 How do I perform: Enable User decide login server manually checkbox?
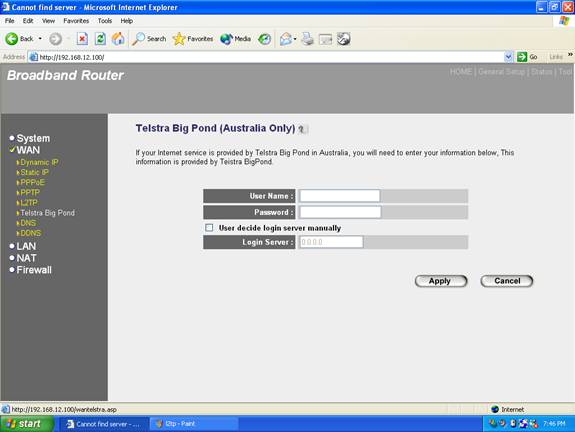209,228
